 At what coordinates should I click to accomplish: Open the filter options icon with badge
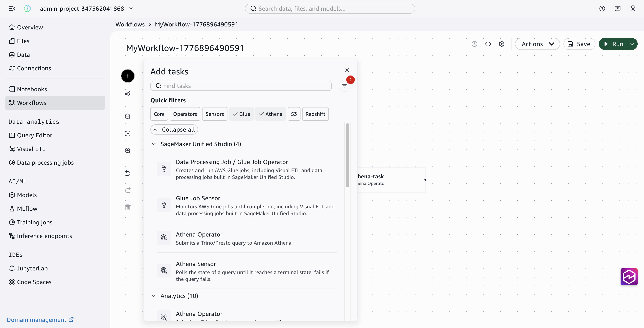point(345,86)
